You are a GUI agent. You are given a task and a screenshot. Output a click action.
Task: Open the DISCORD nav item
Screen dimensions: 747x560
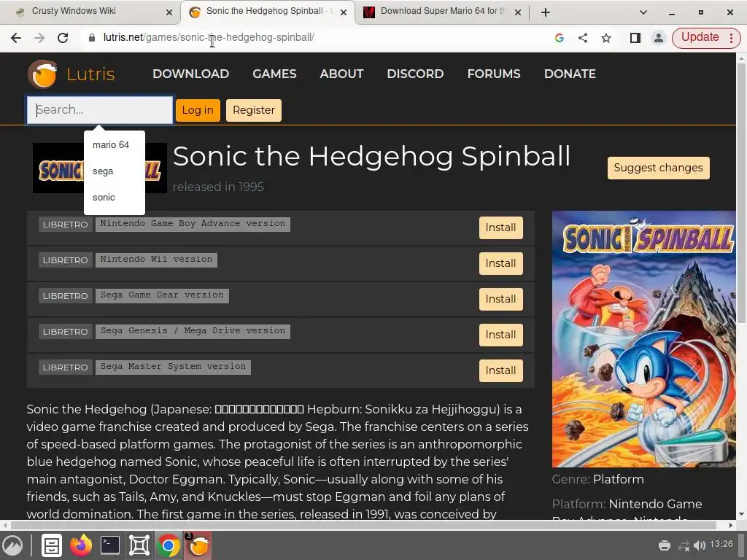(x=415, y=74)
